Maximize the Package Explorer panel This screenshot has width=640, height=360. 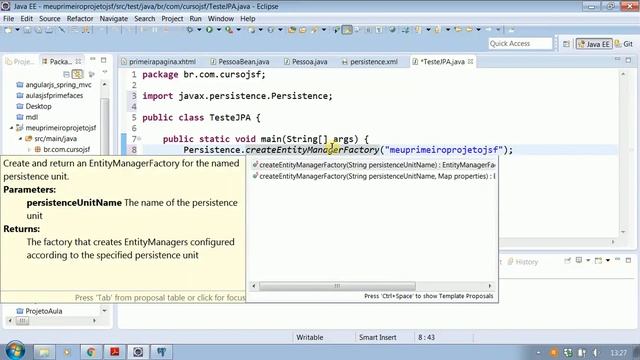(x=104, y=60)
